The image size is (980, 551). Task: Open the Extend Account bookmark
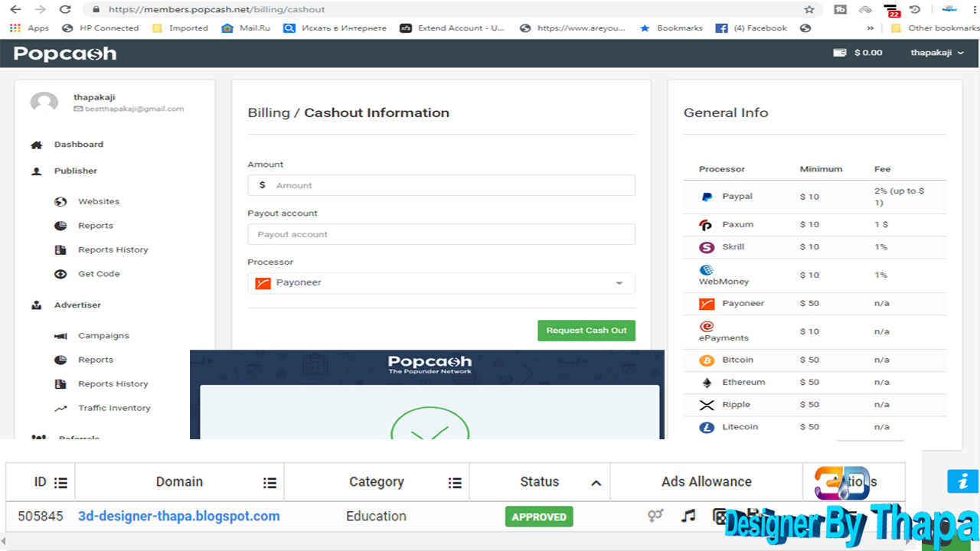click(x=452, y=28)
